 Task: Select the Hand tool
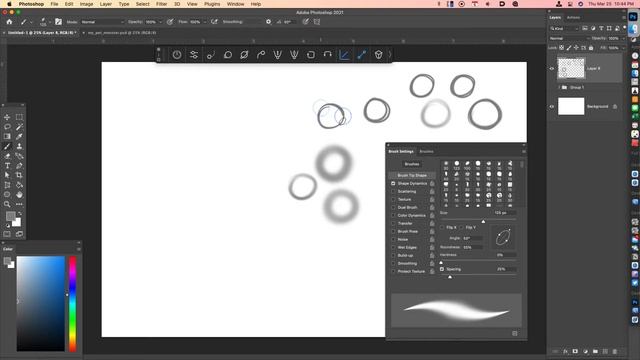(x=19, y=195)
